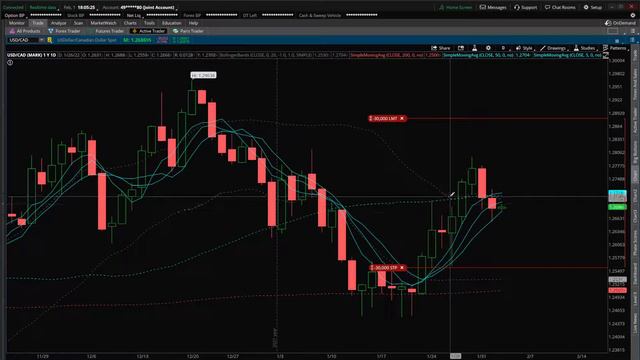The height and width of the screenshot is (360, 640).
Task: Click the yellow icon beside symbol field
Action: point(50,40)
